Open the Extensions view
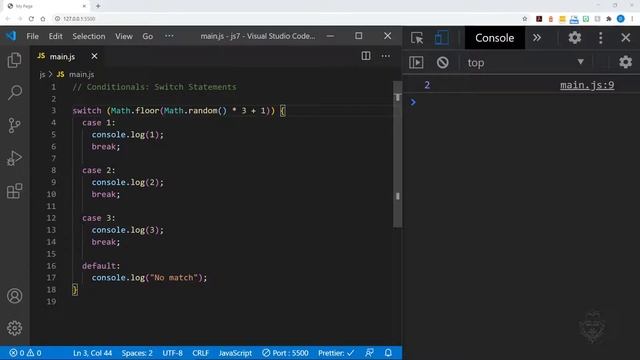Image resolution: width=640 pixels, height=360 pixels. 15,191
